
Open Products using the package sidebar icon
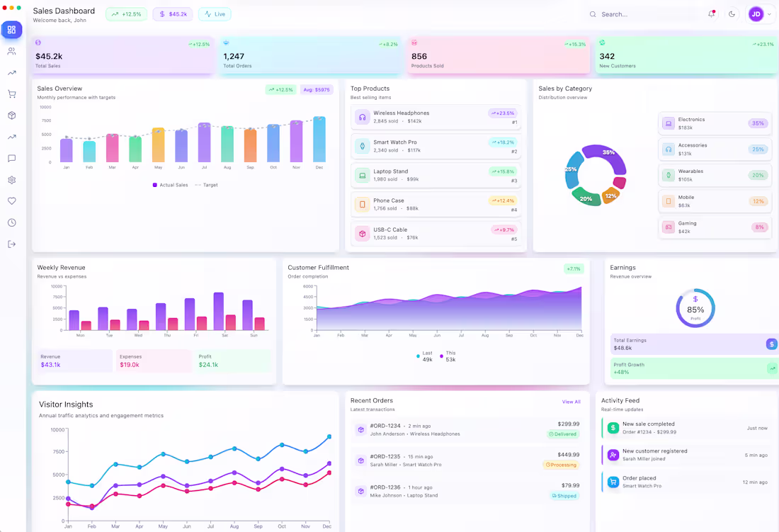11,115
